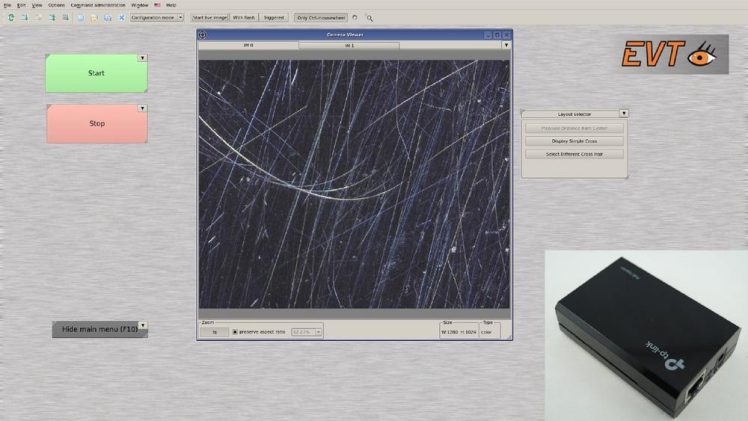This screenshot has width=748, height=421.
Task: Click the circular icon beside Only Ctrl+mousewheel
Action: pyautogui.click(x=355, y=17)
